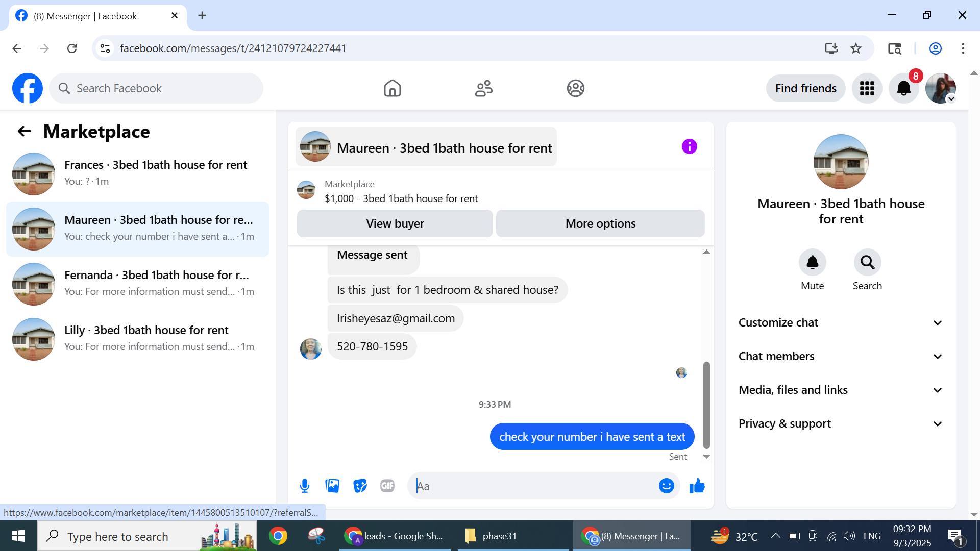The width and height of the screenshot is (980, 551).
Task: Click the Facebook logo home icon
Action: (x=28, y=88)
